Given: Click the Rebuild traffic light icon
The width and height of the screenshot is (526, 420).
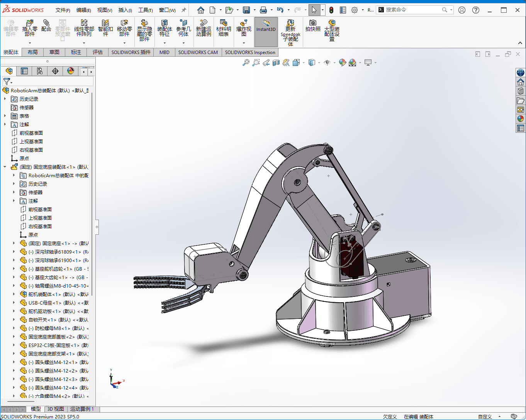Looking at the screenshot, I should click(x=331, y=10).
